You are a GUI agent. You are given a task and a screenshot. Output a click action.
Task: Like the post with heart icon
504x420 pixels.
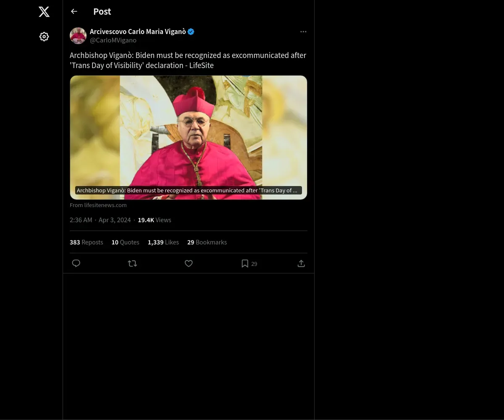pos(189,263)
